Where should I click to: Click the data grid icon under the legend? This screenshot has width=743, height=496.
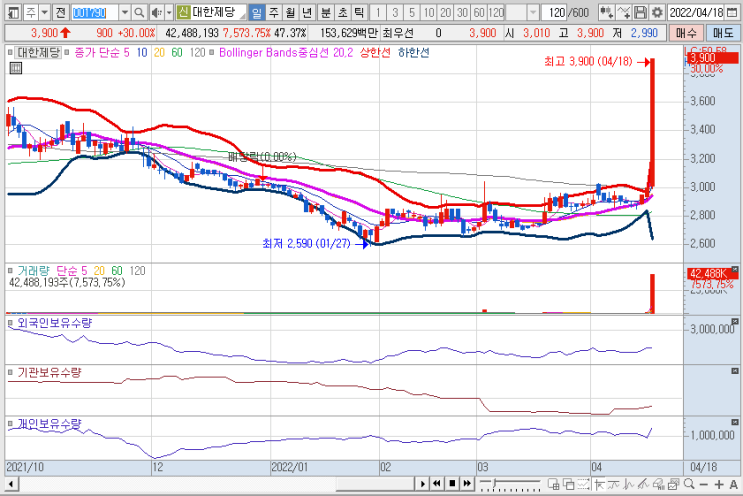point(16,68)
